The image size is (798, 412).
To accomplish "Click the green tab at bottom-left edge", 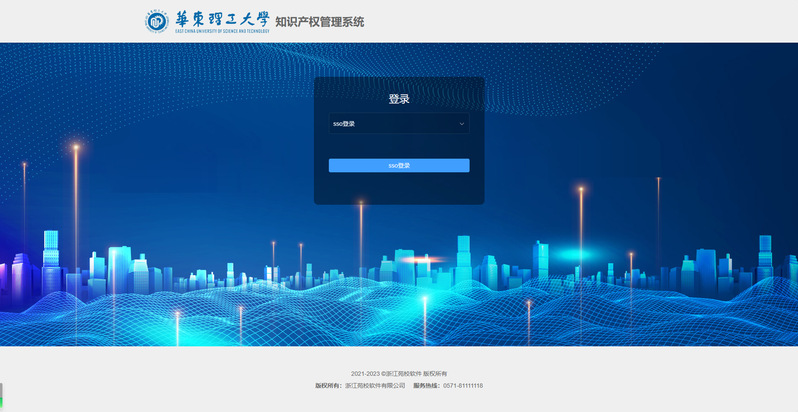I will 1,402.
